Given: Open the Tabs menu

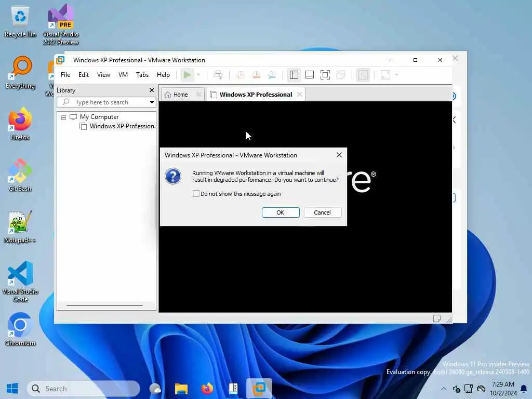Looking at the screenshot, I should 142,75.
